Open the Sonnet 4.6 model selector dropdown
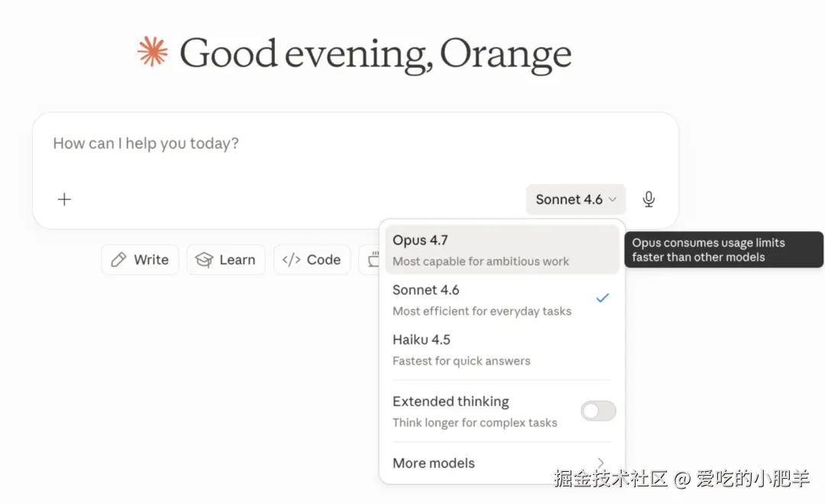This screenshot has height=504, width=825. 576,199
